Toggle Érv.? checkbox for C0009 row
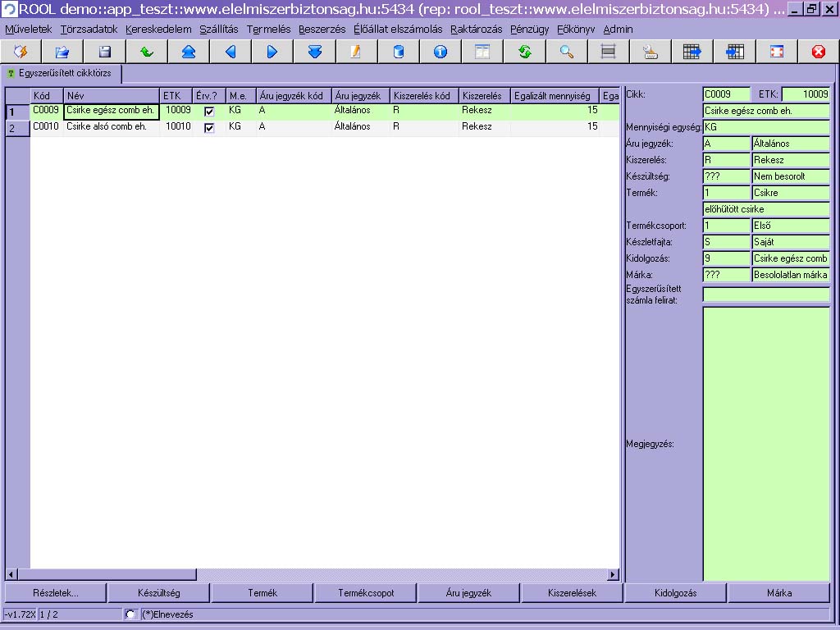840x630 pixels. pyautogui.click(x=209, y=112)
